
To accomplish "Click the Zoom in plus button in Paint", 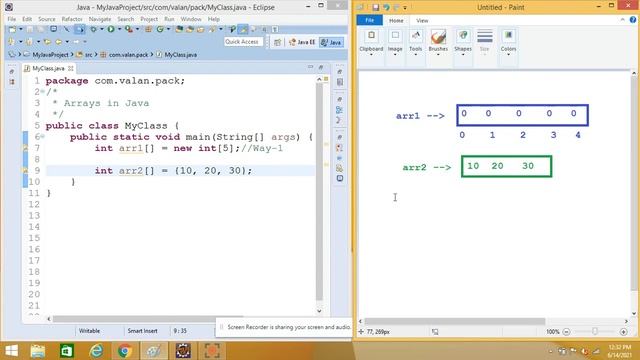I will coord(623,332).
